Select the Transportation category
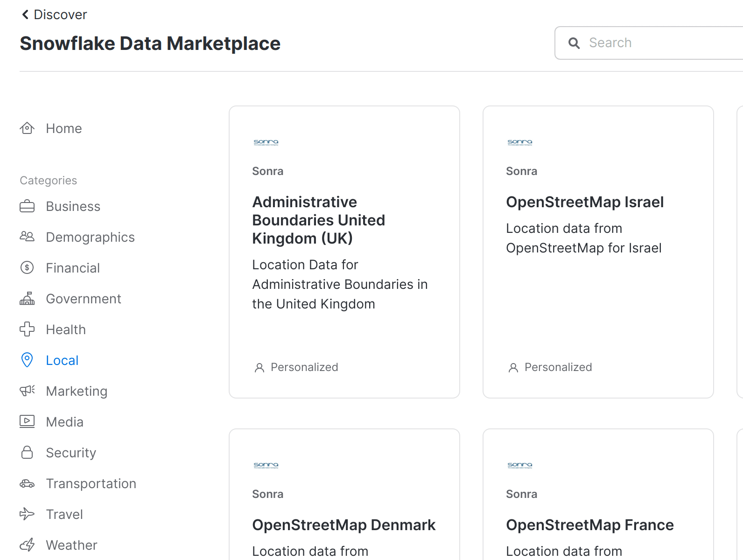Viewport: 743px width, 560px height. (78, 483)
